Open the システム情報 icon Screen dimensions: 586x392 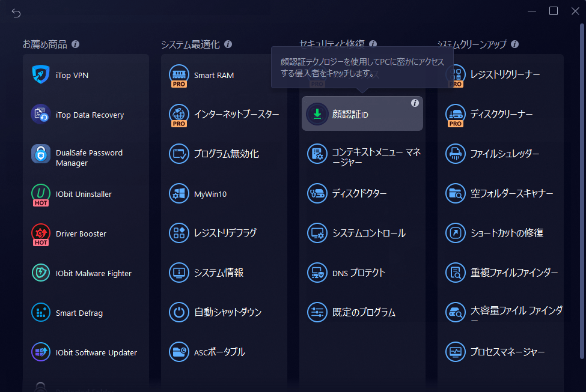179,273
